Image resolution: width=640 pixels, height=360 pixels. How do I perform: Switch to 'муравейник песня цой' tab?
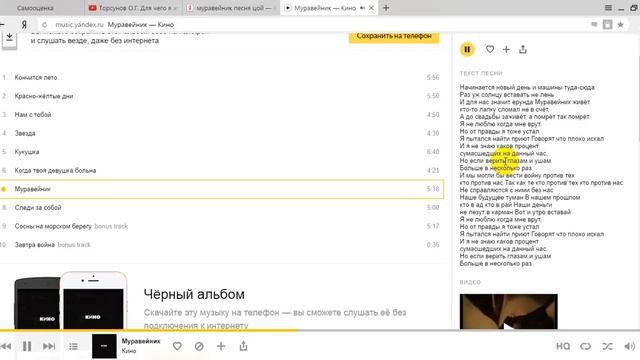[x=231, y=8]
